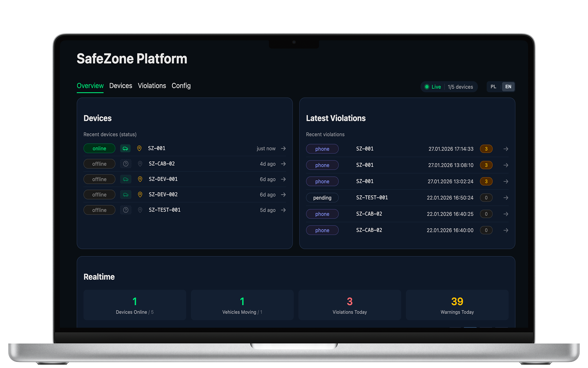Click the question-mark device icon for SZ-CAB-02
The image size is (588, 368).
pos(126,164)
